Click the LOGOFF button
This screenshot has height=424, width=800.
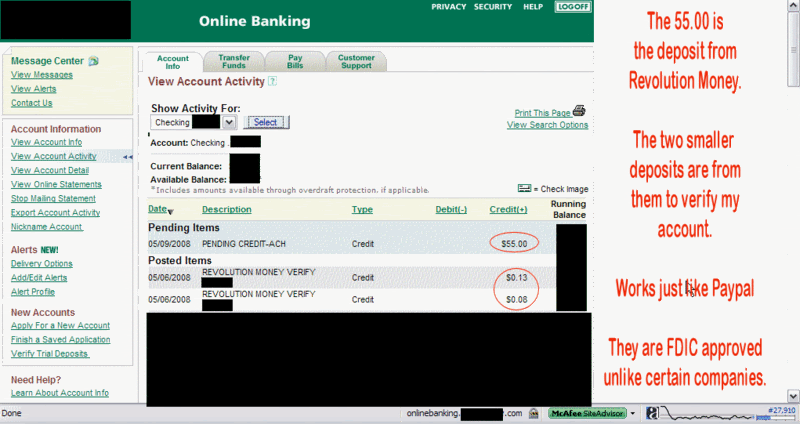click(x=573, y=7)
